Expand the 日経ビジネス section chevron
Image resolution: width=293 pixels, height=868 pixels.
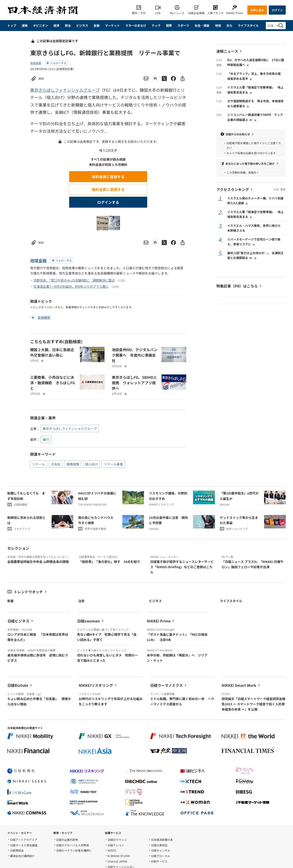coord(32,621)
